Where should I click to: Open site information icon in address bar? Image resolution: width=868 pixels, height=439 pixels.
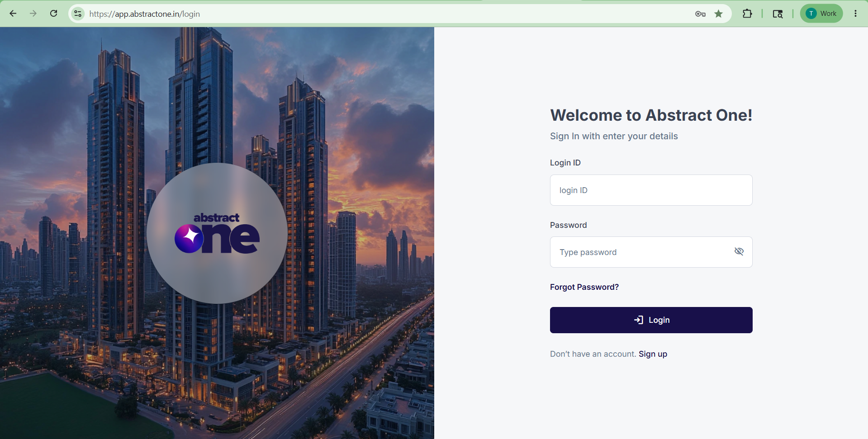[x=78, y=14]
